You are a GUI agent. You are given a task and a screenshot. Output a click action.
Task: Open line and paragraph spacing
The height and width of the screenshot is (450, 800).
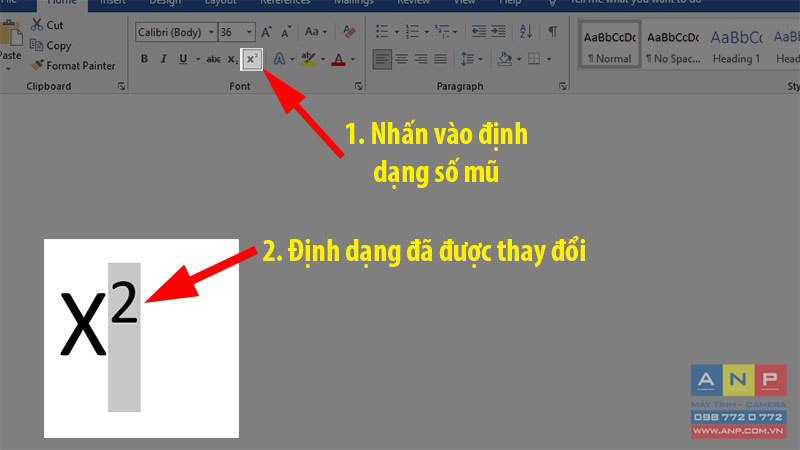coord(467,59)
